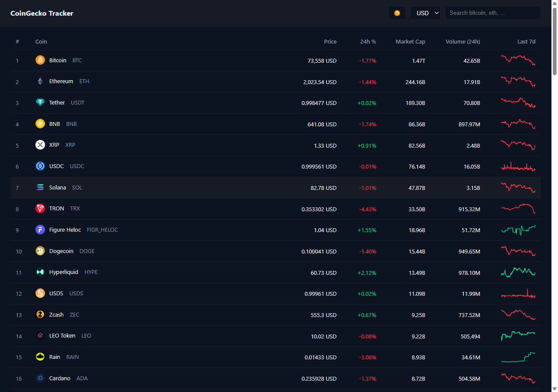The image size is (558, 392).
Task: Click the Zcash coin logo
Action: coord(40,314)
